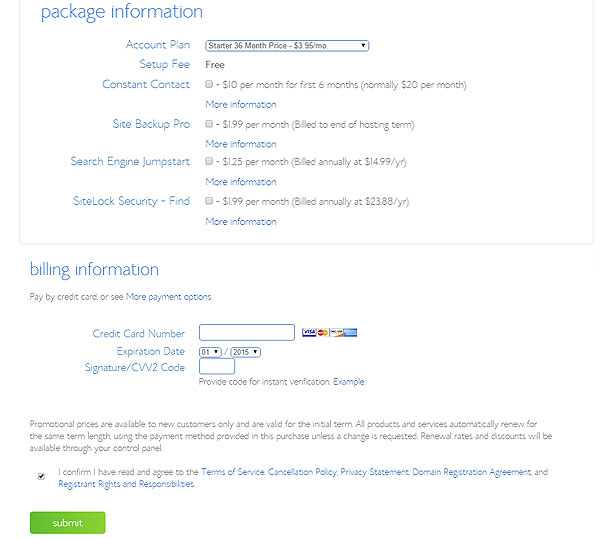Open the expiration year dropdown
The image size is (600, 539).
coord(246,352)
